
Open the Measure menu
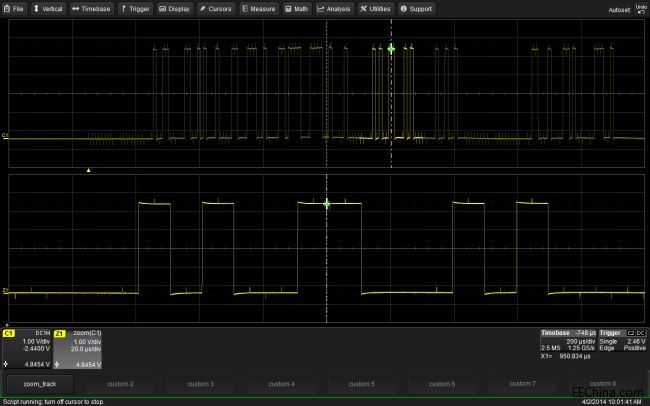pyautogui.click(x=259, y=9)
